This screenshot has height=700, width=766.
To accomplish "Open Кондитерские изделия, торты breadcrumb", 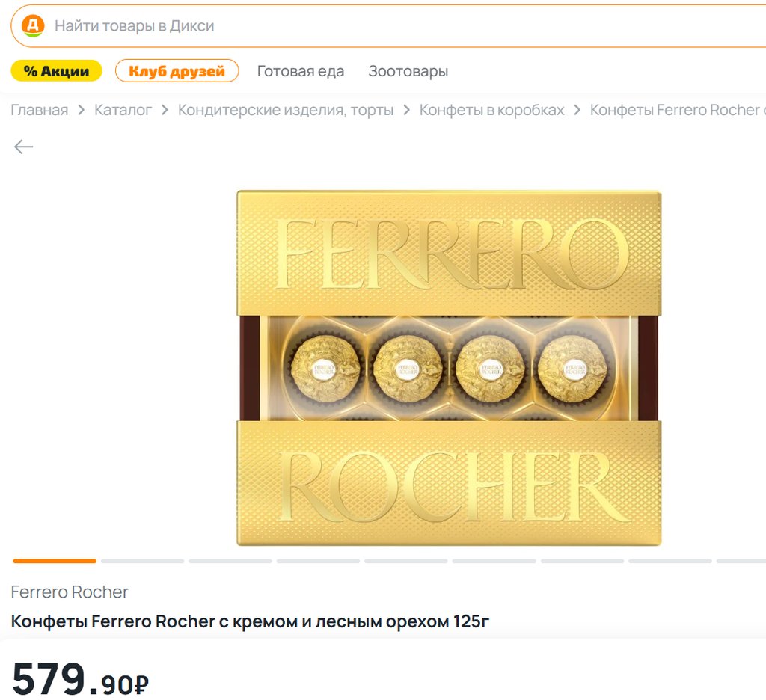I will [x=286, y=110].
